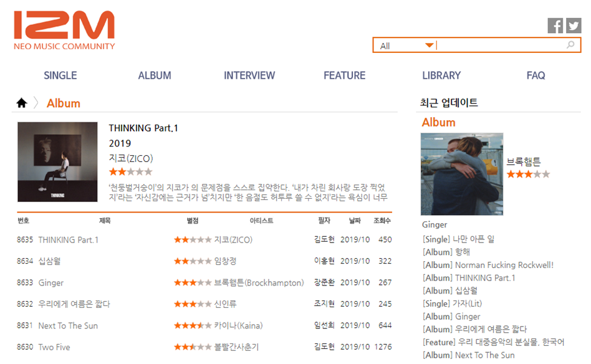Click artist 브록햄튼(Brockhampton) in list
The width and height of the screenshot is (591, 364).
259,282
